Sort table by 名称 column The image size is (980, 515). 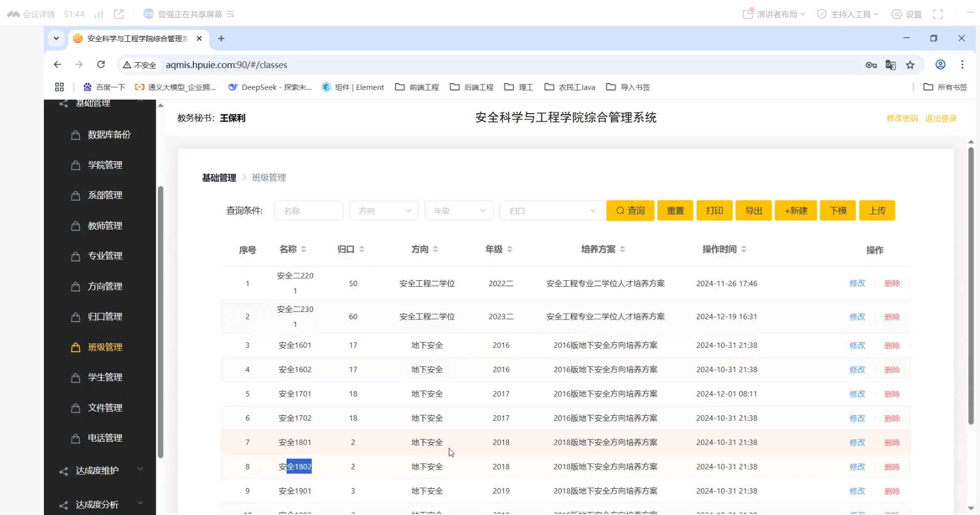pos(292,249)
